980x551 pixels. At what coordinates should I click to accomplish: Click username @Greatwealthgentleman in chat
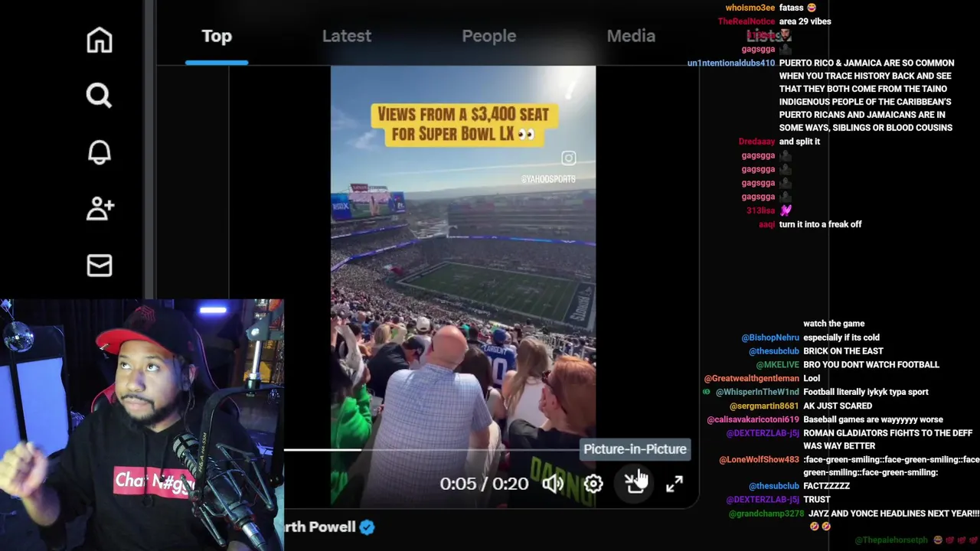[x=752, y=378]
